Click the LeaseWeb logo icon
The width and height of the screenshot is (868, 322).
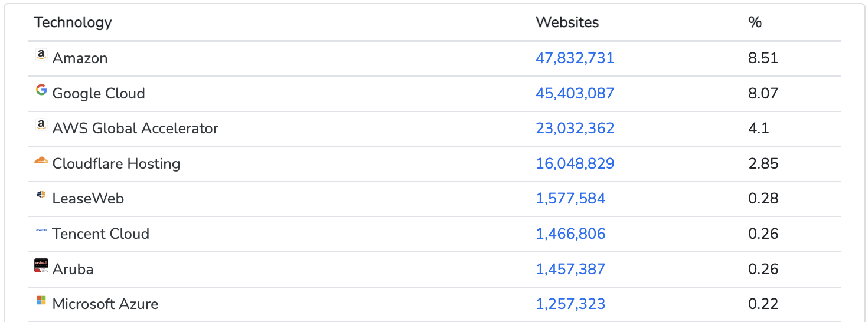point(41,195)
